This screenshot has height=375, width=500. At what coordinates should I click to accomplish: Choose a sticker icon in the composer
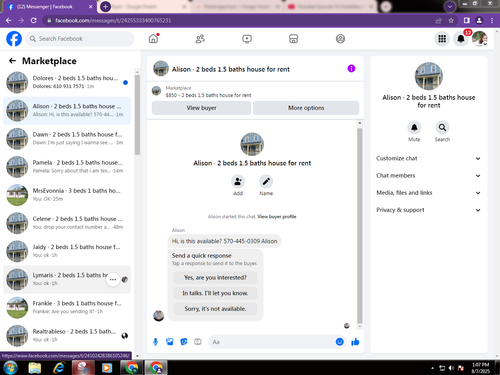coord(184,342)
